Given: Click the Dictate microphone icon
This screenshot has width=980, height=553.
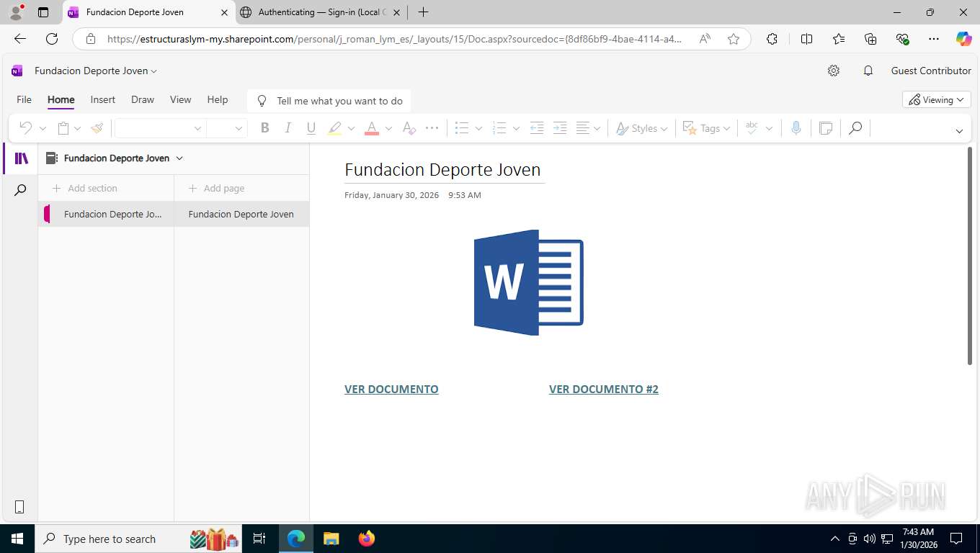Looking at the screenshot, I should (796, 128).
